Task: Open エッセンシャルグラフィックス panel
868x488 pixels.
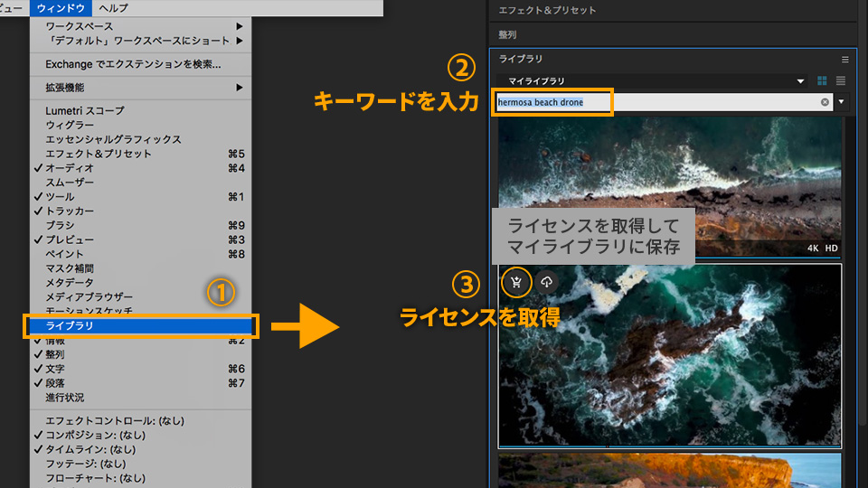Action: click(x=141, y=139)
